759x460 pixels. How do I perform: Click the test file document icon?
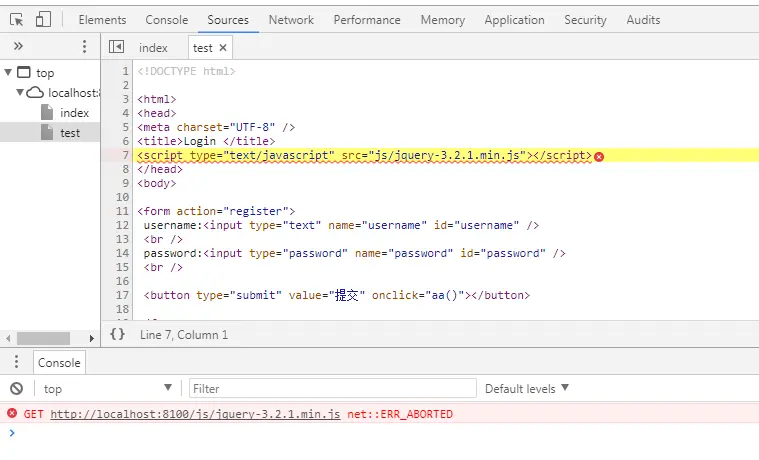[x=47, y=132]
